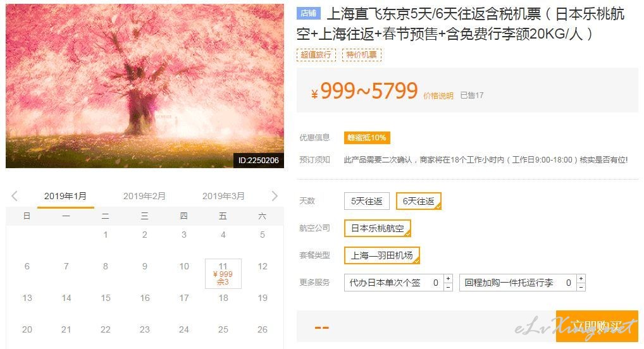
Task: Open the 价格说明 link
Action: click(438, 95)
